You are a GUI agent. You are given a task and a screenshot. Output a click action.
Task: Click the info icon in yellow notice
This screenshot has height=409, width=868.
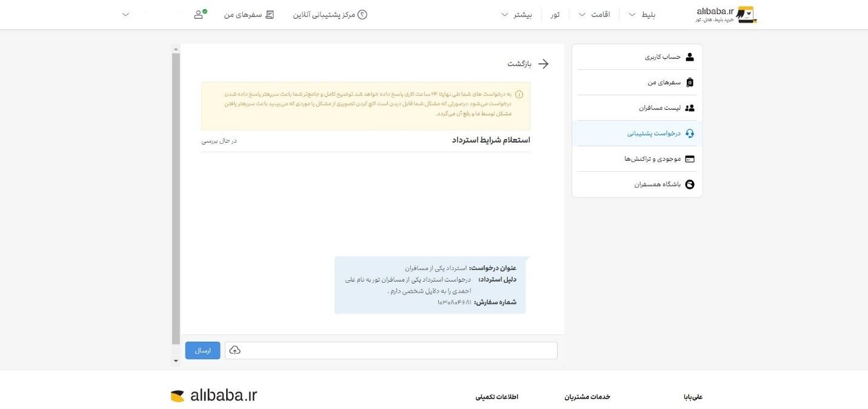(x=519, y=95)
